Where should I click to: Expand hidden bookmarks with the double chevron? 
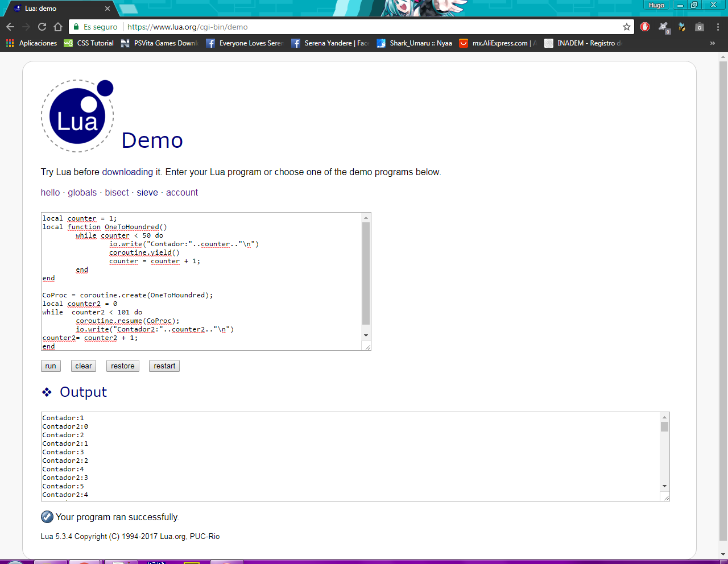pos(713,43)
